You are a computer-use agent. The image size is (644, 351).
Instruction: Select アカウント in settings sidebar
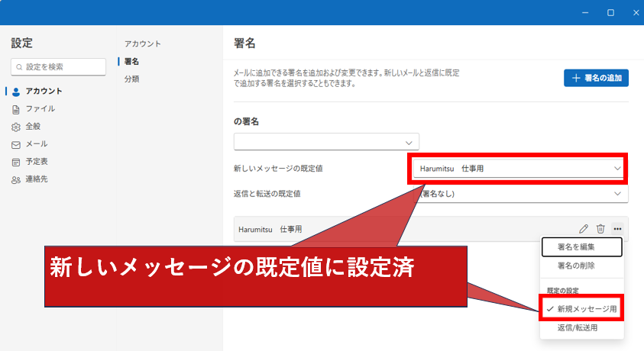(44, 91)
